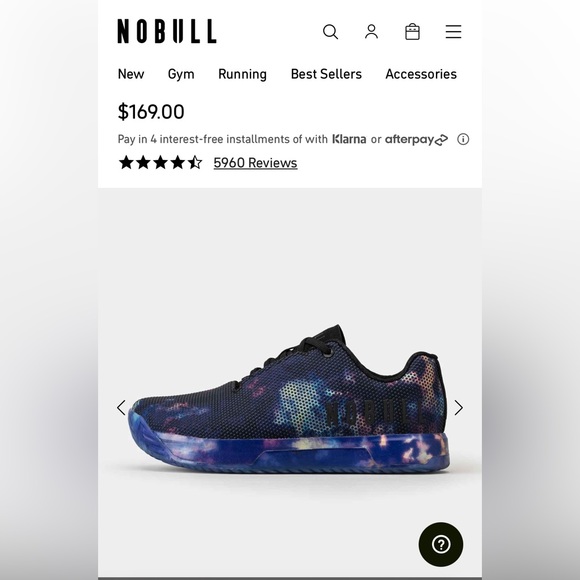Click the Afterpay logo
Image resolution: width=580 pixels, height=580 pixels.
point(417,139)
